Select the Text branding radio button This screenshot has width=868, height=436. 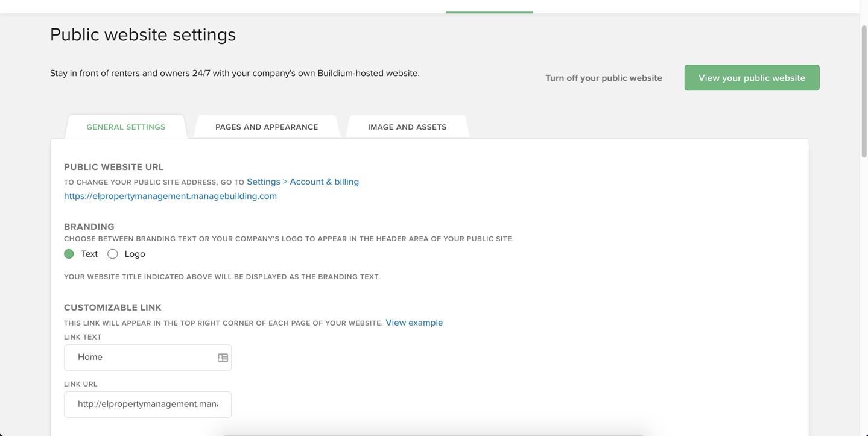tap(69, 254)
